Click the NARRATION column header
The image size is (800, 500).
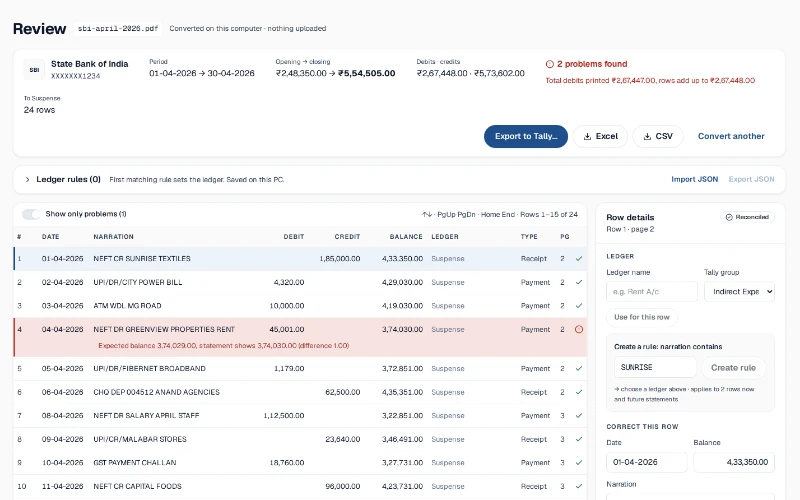click(x=113, y=237)
